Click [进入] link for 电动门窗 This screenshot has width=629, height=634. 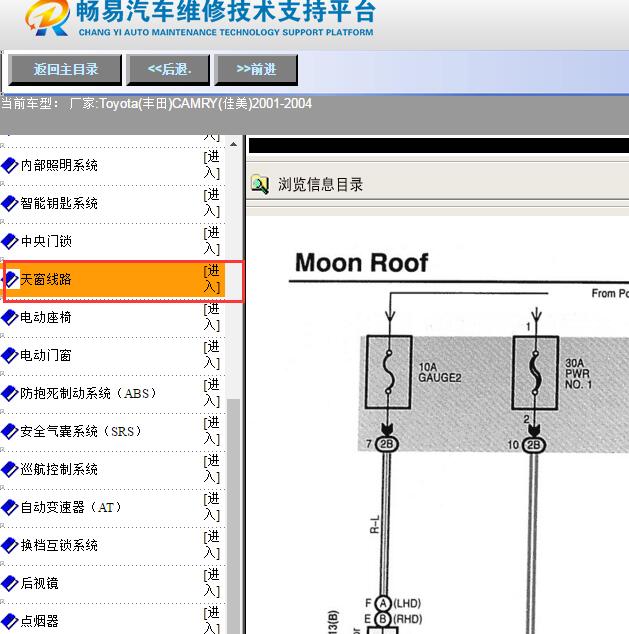tap(212, 355)
